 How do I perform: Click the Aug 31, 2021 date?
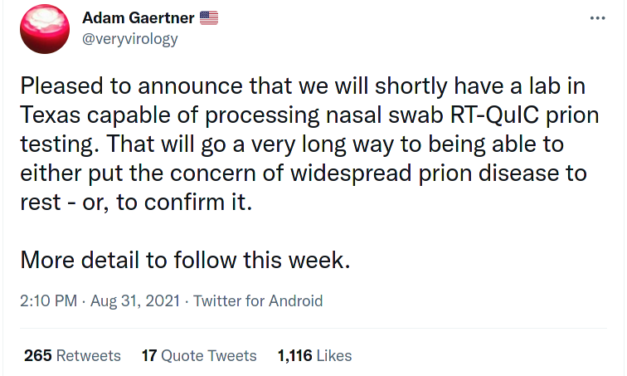[x=135, y=301]
